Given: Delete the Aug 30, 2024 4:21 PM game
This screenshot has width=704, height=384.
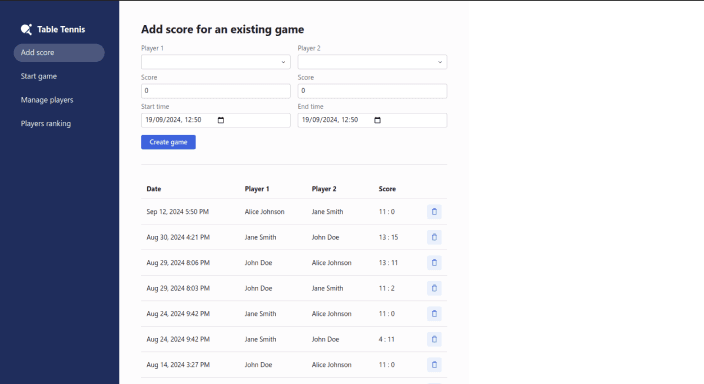Looking at the screenshot, I should pyautogui.click(x=434, y=237).
